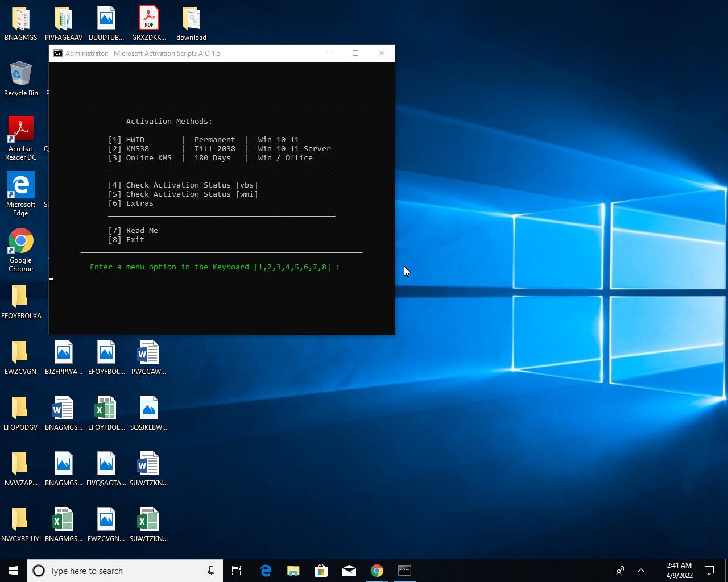Open File Explorer from the taskbar
The image size is (728, 582).
(x=293, y=571)
